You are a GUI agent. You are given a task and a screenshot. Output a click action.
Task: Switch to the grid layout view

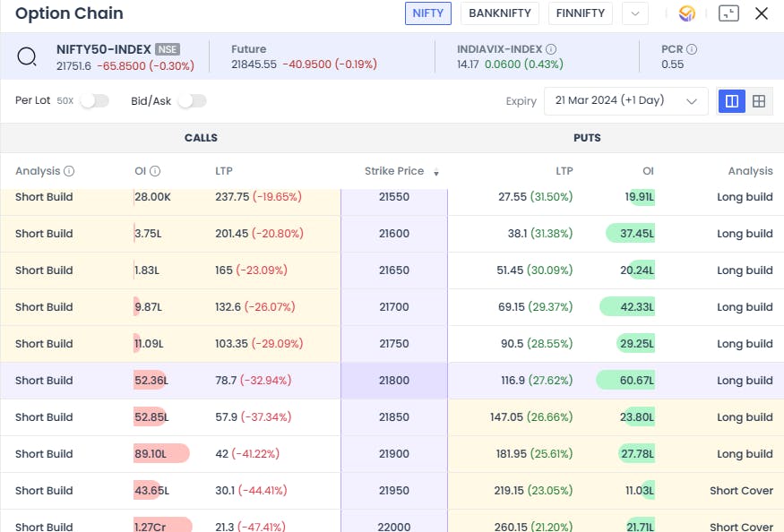(759, 101)
